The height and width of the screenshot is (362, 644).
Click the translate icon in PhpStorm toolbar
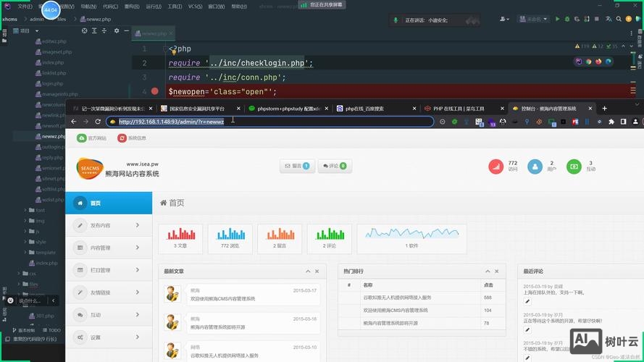click(609, 19)
